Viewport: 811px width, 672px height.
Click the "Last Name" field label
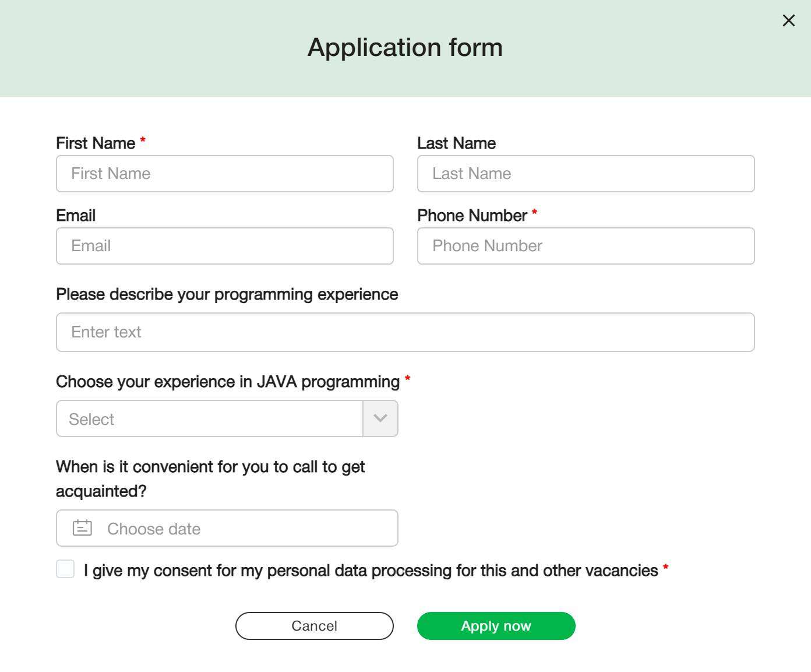point(457,143)
